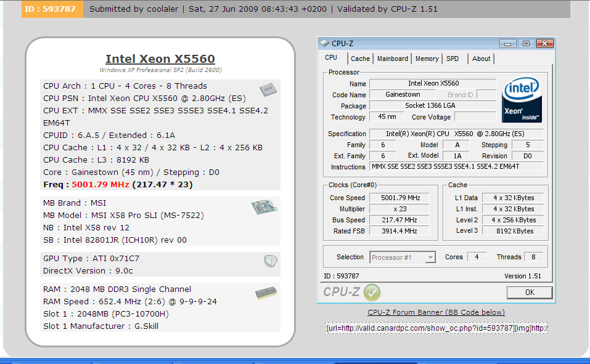Click the Ext. Model value 1A
This screenshot has height=364, width=590.
coord(456,156)
